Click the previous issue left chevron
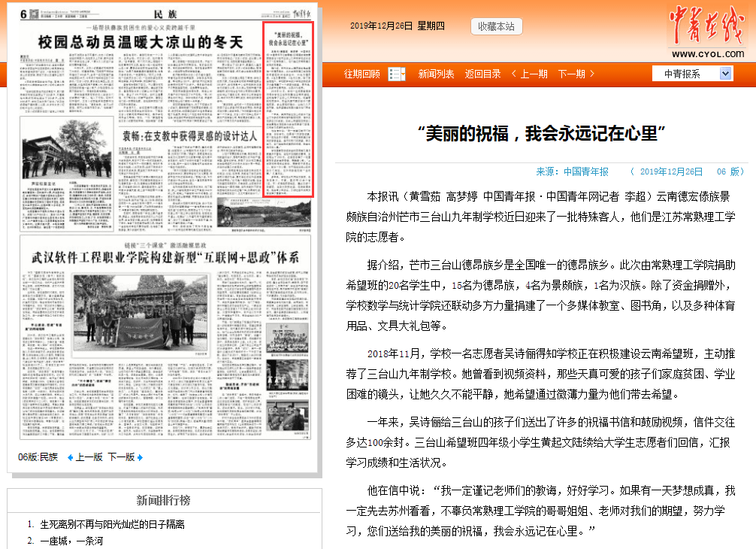This screenshot has height=549, width=756. tap(514, 74)
